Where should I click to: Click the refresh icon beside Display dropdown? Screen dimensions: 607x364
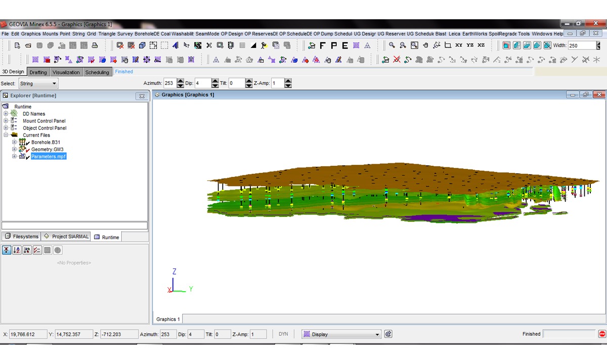388,334
